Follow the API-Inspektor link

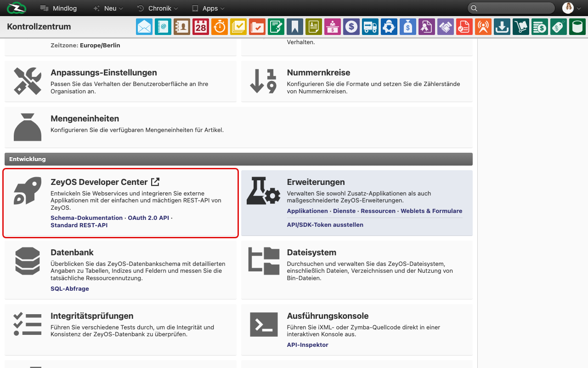pos(308,345)
